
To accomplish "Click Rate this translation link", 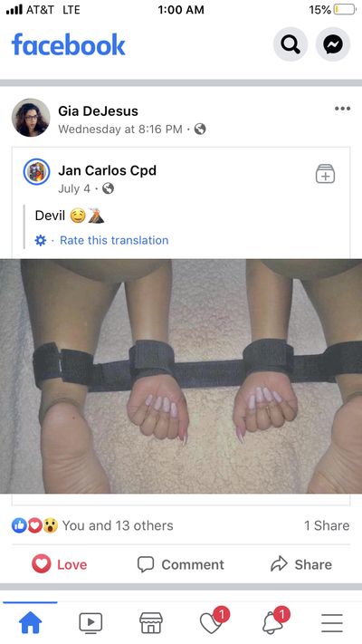I will 114,240.
